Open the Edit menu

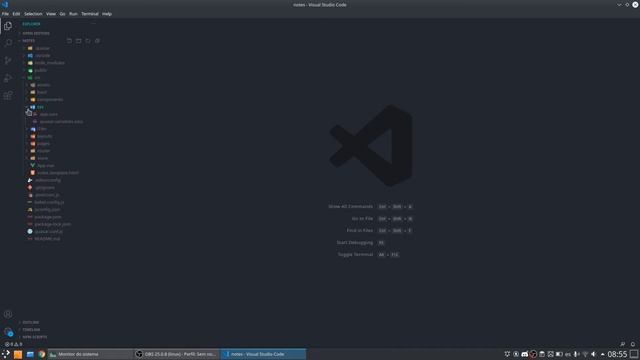[x=16, y=14]
